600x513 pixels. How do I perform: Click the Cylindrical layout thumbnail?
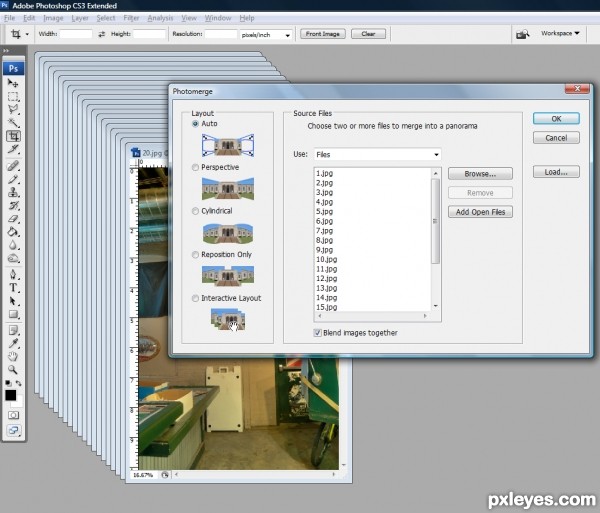228,233
